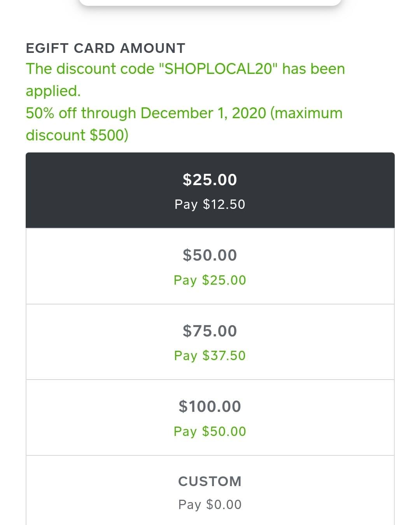Tap the 'maximum discount $500' text
Image resolution: width=420 pixels, height=525 pixels.
click(184, 124)
